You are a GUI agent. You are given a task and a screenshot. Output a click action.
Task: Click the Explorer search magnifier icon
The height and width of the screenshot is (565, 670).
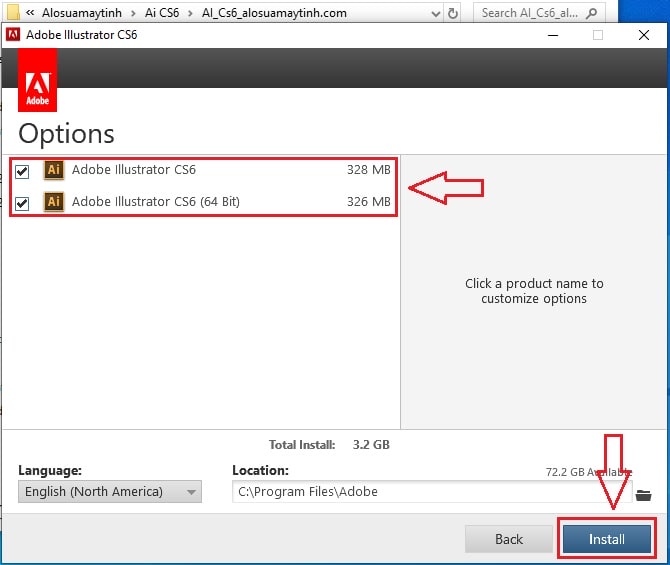pyautogui.click(x=592, y=13)
